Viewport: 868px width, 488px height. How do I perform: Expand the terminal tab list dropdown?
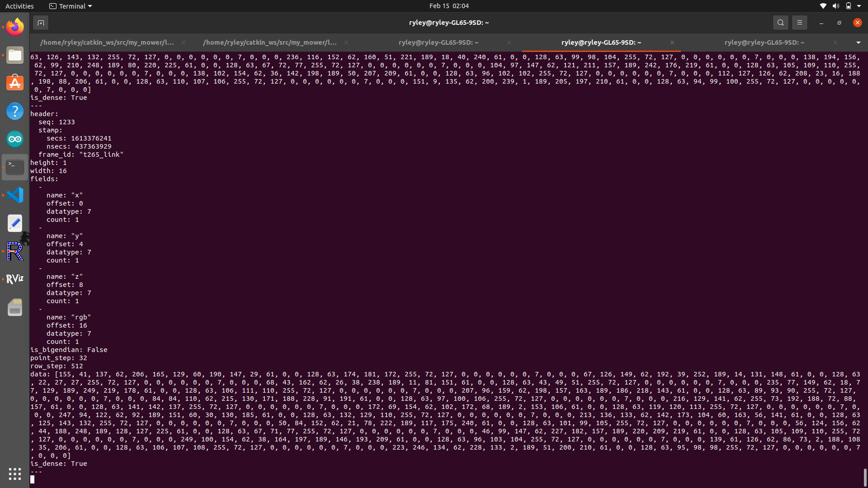(858, 42)
